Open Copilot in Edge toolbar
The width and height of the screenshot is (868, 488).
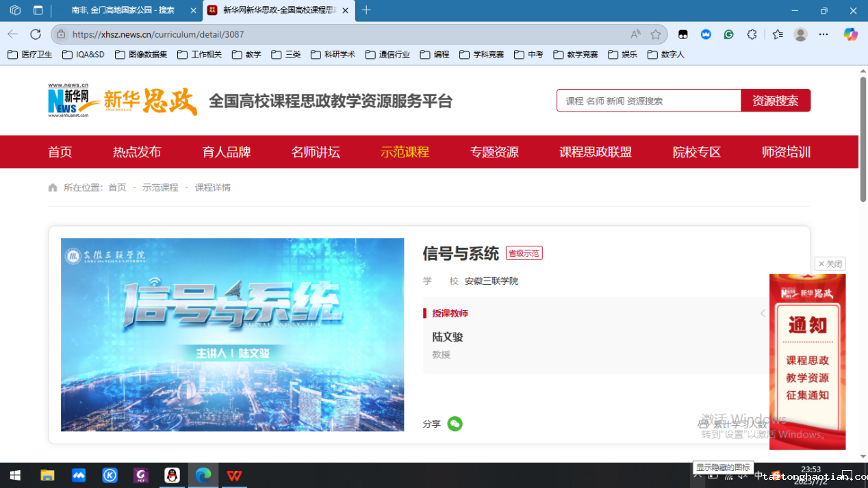point(850,34)
